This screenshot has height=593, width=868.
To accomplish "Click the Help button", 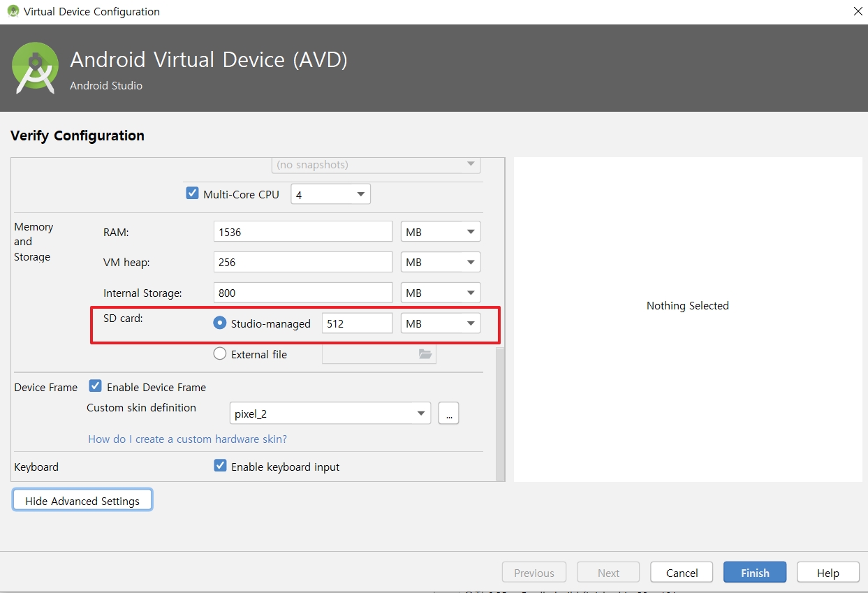I will 828,573.
